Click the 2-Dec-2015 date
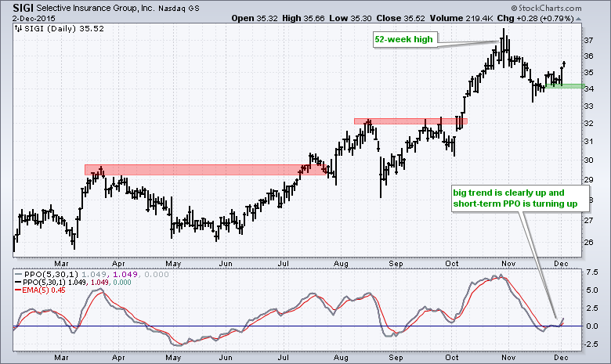 34,18
